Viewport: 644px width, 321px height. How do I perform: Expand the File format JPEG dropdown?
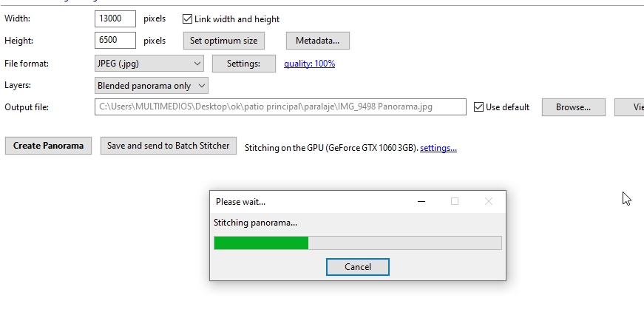tap(149, 64)
